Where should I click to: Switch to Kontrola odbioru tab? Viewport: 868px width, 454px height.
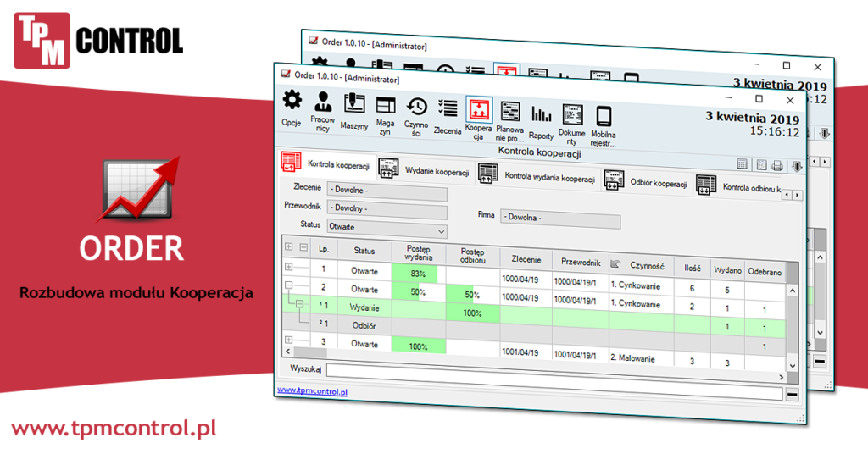pyautogui.click(x=751, y=188)
